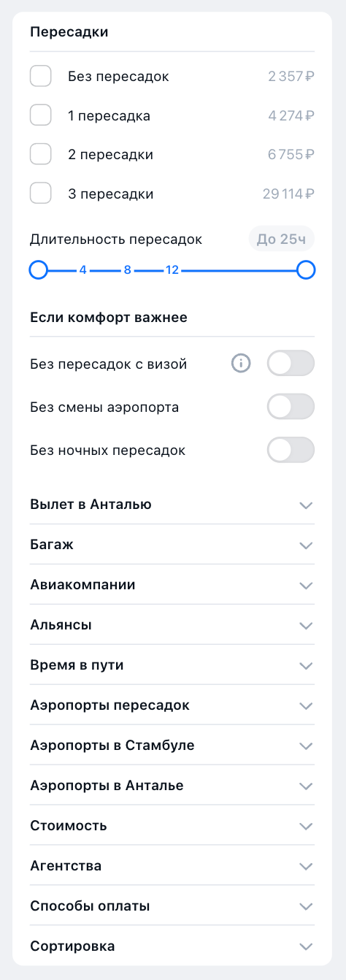346x980 pixels.
Task: Toggle 'Без пересадок с визой' switch
Action: pos(291,363)
